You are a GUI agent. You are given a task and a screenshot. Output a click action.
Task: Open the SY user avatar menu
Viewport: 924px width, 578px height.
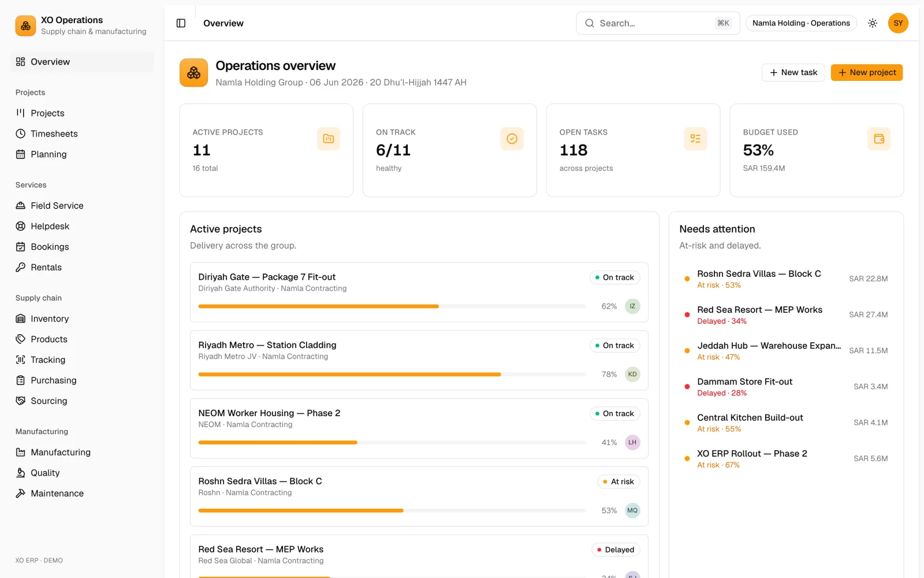point(898,23)
